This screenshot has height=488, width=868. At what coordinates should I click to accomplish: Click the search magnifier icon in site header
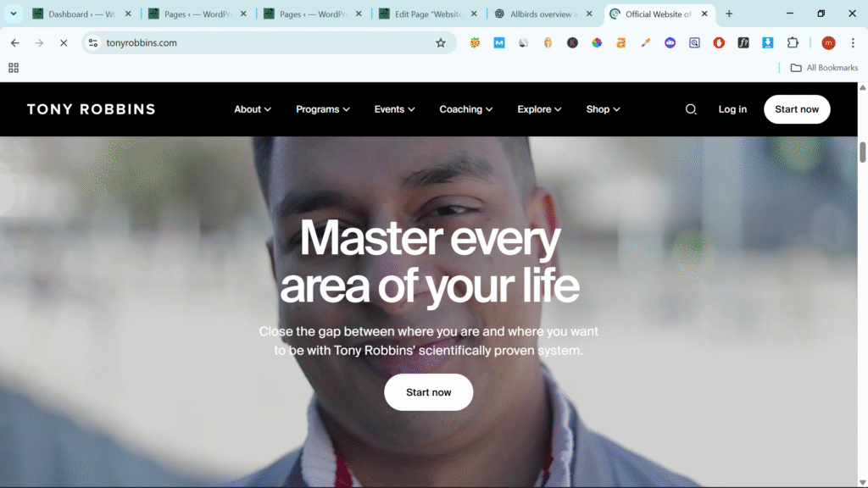[691, 109]
